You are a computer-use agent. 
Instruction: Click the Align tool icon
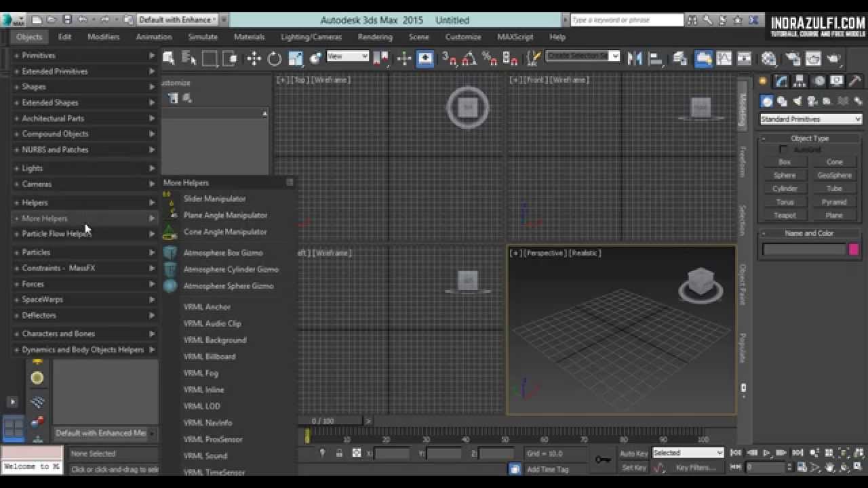pos(655,59)
